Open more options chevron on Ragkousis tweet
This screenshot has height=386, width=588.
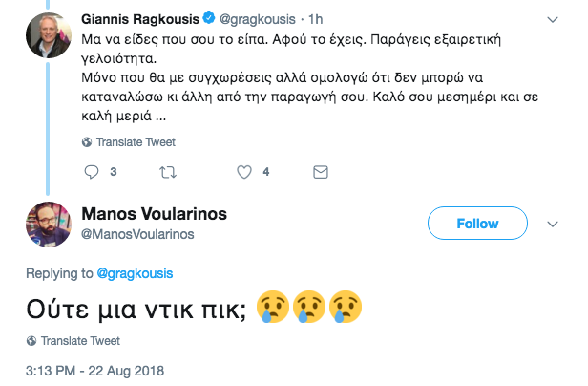[x=553, y=19]
